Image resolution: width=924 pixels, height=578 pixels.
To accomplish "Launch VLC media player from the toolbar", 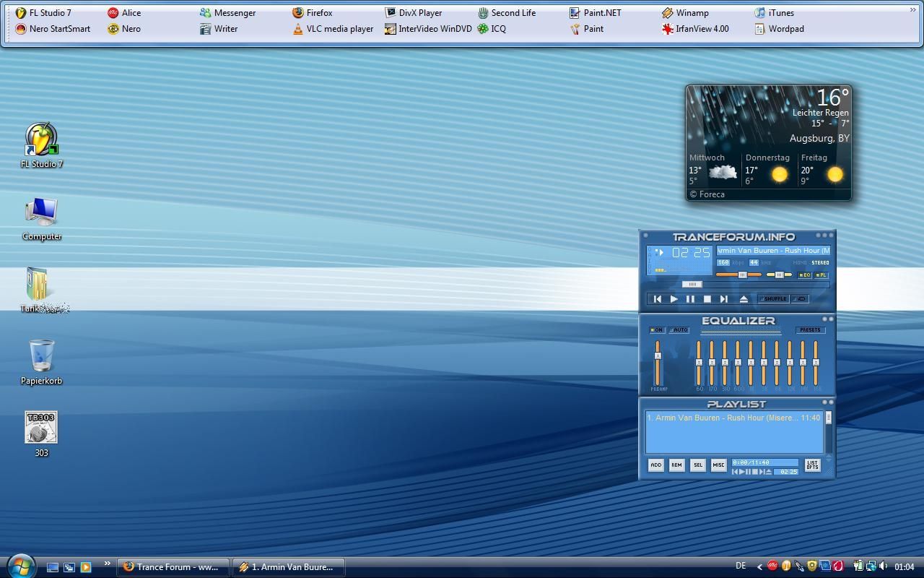I will tap(333, 29).
